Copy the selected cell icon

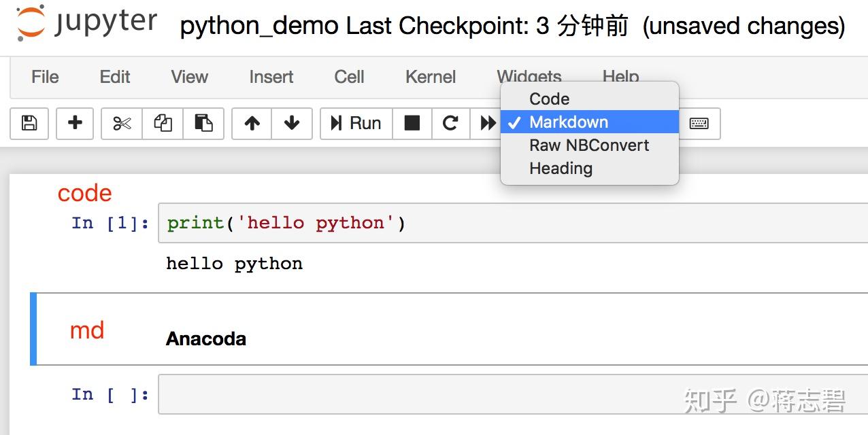[163, 124]
